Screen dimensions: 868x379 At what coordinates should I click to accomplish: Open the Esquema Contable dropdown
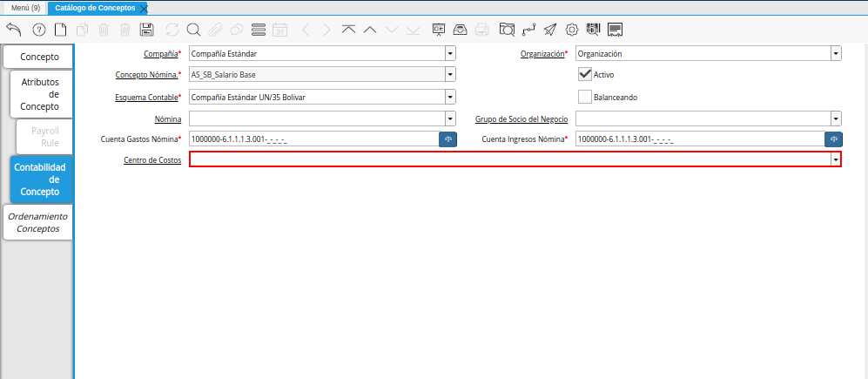pos(451,97)
